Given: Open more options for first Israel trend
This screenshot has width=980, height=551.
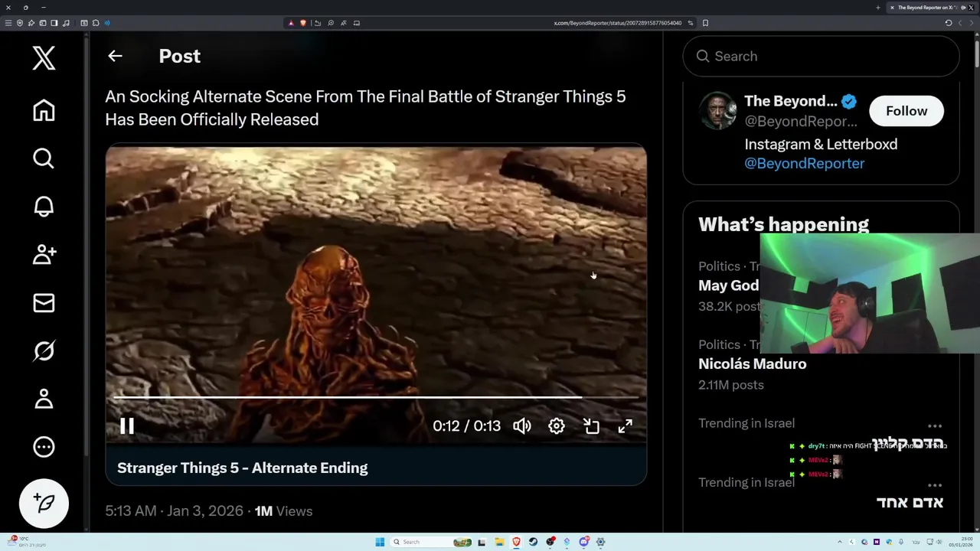Looking at the screenshot, I should click(x=934, y=425).
